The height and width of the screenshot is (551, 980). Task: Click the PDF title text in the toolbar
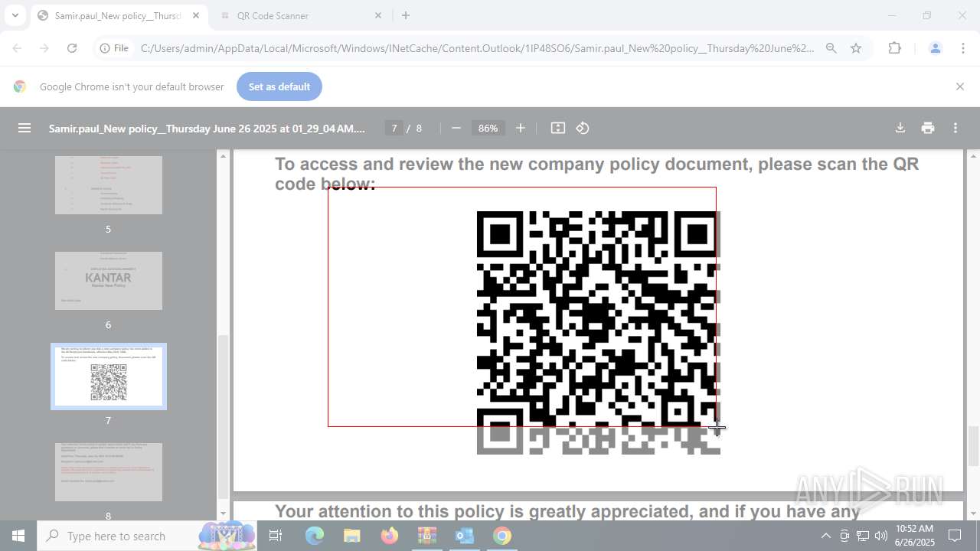(x=207, y=128)
